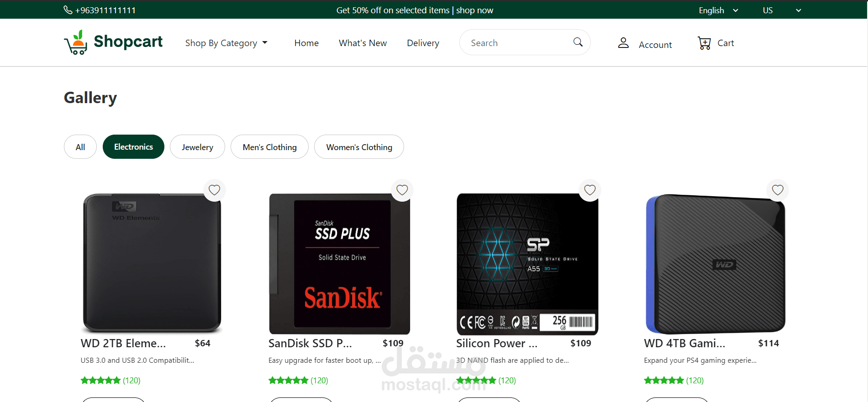Click the search magnifier icon

[x=578, y=42]
